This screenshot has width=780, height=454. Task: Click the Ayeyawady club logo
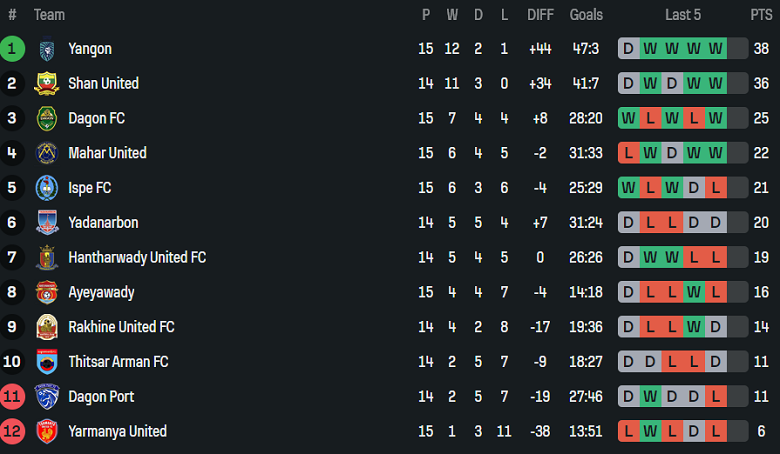click(x=47, y=293)
